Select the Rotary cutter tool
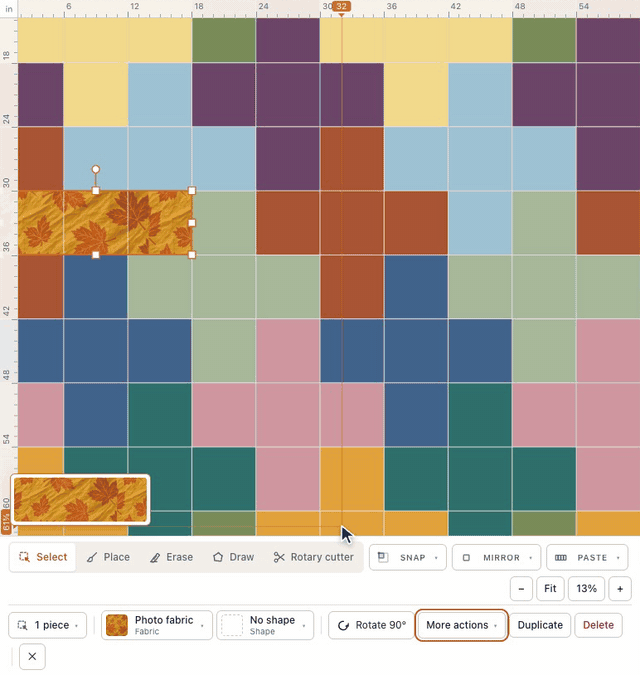Screen dimensions: 640x675 click(x=313, y=557)
